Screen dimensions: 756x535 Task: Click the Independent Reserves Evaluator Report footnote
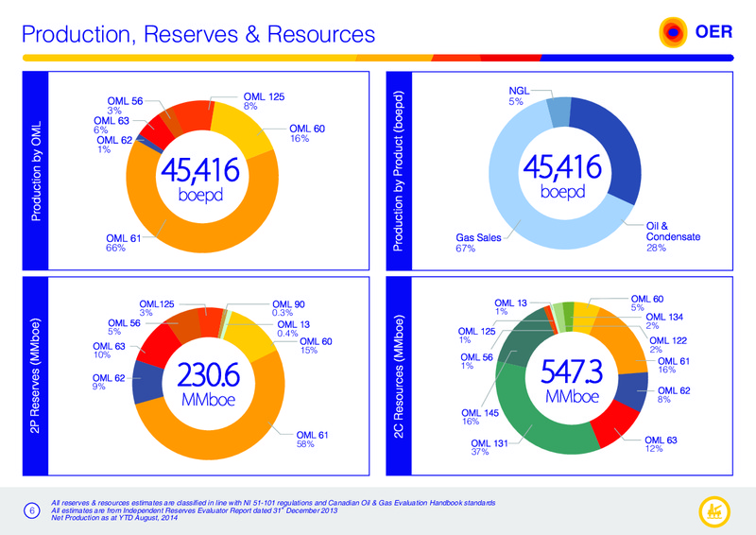195,510
